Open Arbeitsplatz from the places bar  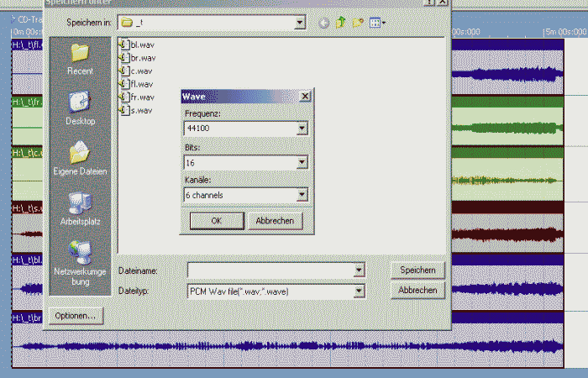80,207
